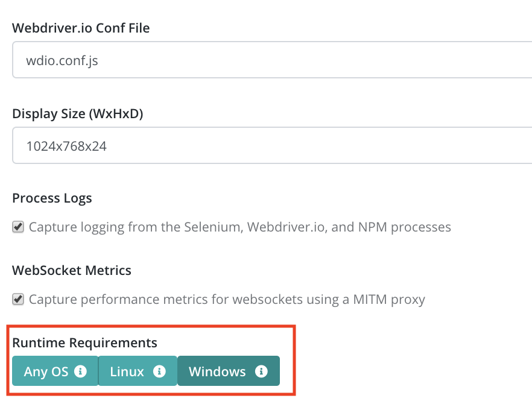Select Windows runtime requirement
Image resolution: width=532 pixels, height=410 pixels.
tap(229, 371)
